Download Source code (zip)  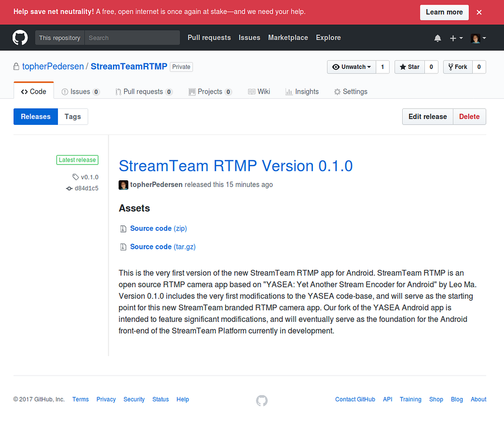coord(158,229)
